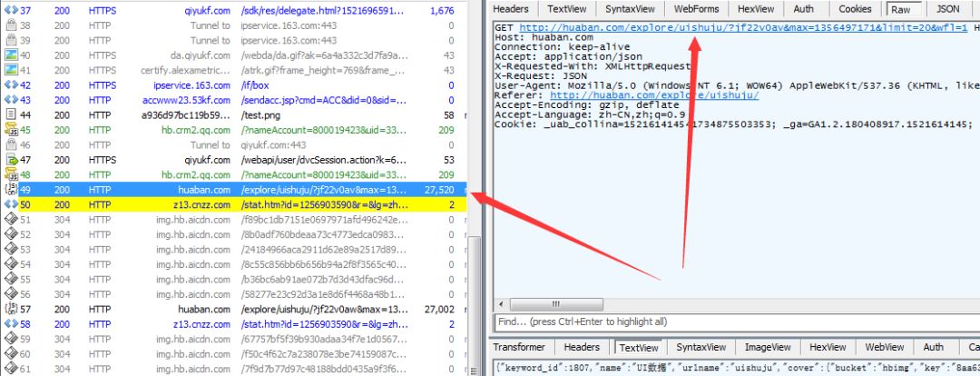Image resolution: width=980 pixels, height=376 pixels.
Task: Open the response Transformer tab
Action: tap(519, 347)
